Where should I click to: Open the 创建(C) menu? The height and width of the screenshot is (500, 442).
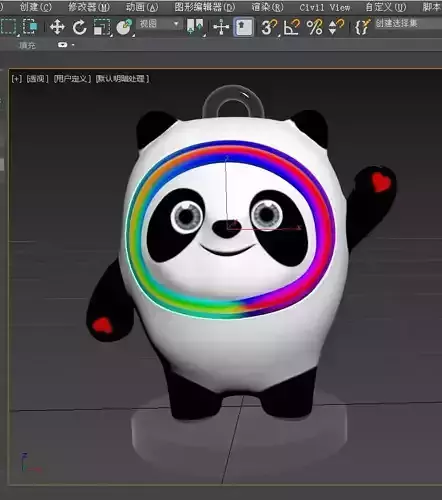coord(36,7)
